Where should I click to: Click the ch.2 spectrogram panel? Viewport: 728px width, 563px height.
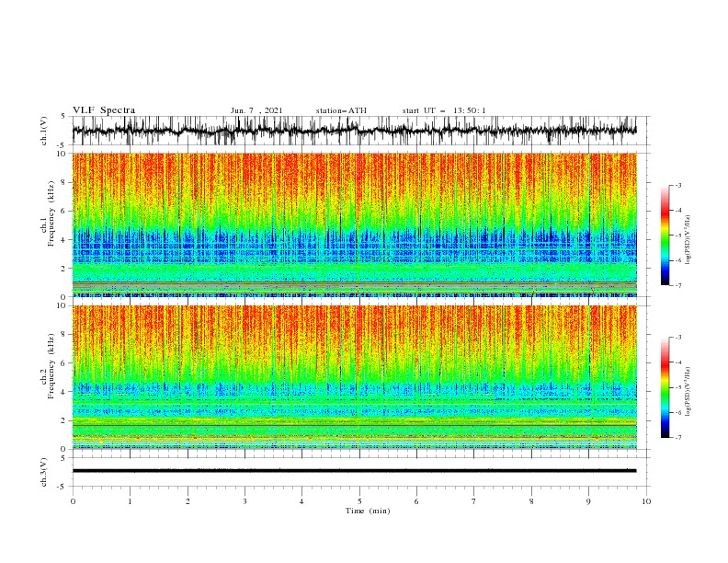[354, 377]
